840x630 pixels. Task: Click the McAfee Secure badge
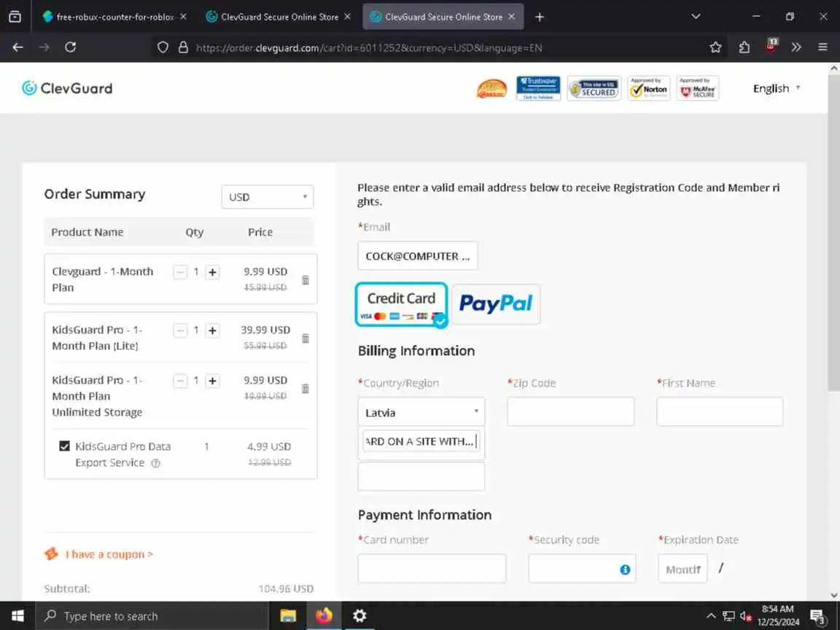click(x=698, y=88)
